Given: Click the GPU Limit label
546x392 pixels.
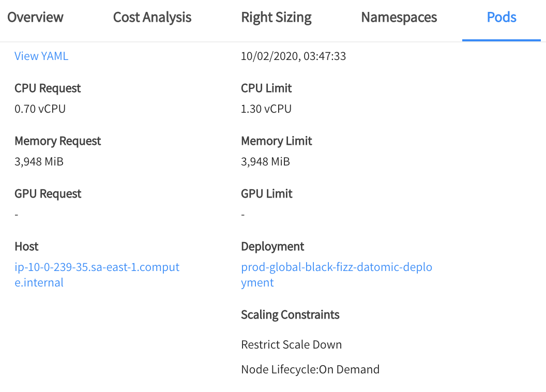Looking at the screenshot, I should [267, 194].
